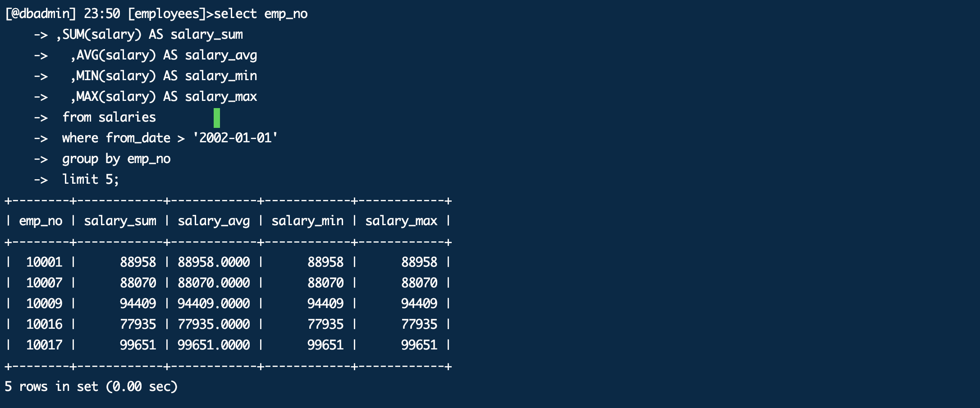Click the green terminal cursor block
Screen dimensions: 980x408
click(217, 118)
